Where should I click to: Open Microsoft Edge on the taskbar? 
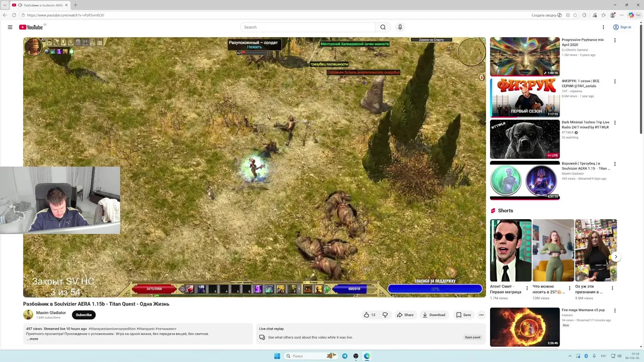click(367, 356)
